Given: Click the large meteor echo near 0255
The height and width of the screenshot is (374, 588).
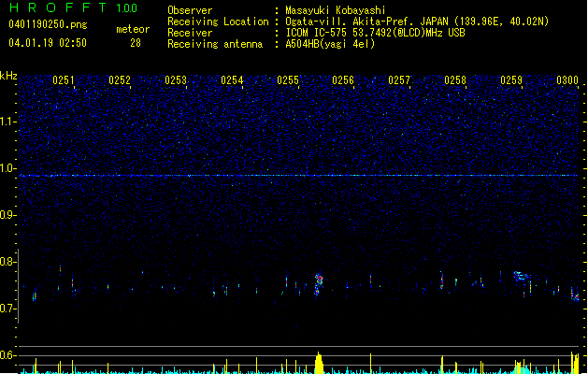Looking at the screenshot, I should (x=319, y=285).
